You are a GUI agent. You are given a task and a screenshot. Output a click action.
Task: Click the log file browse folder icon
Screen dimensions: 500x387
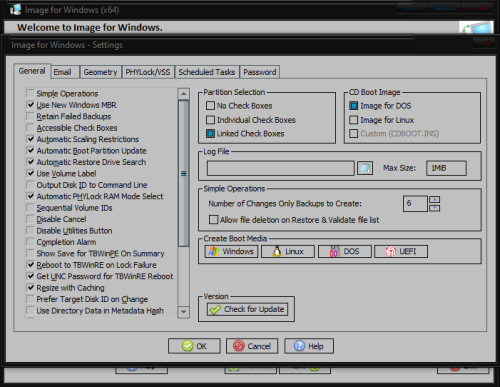point(365,168)
